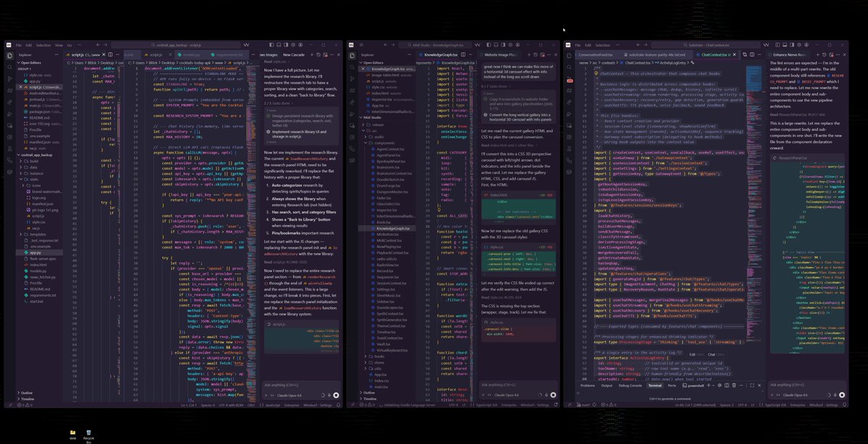Open Recycle Bin on the desktop

(x=88, y=435)
